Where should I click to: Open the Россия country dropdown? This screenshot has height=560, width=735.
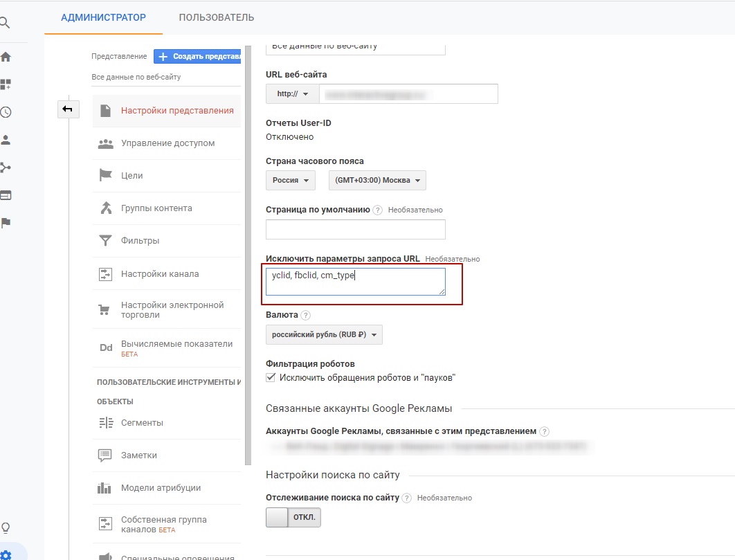291,180
